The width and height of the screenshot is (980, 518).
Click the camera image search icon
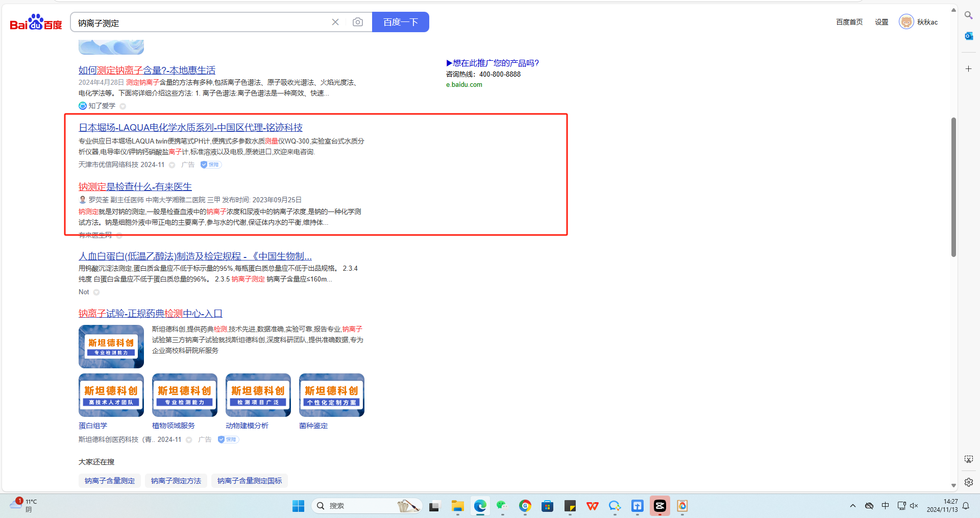[358, 22]
